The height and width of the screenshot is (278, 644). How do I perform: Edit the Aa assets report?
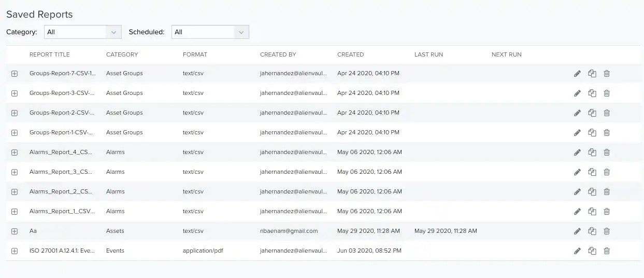[577, 231]
